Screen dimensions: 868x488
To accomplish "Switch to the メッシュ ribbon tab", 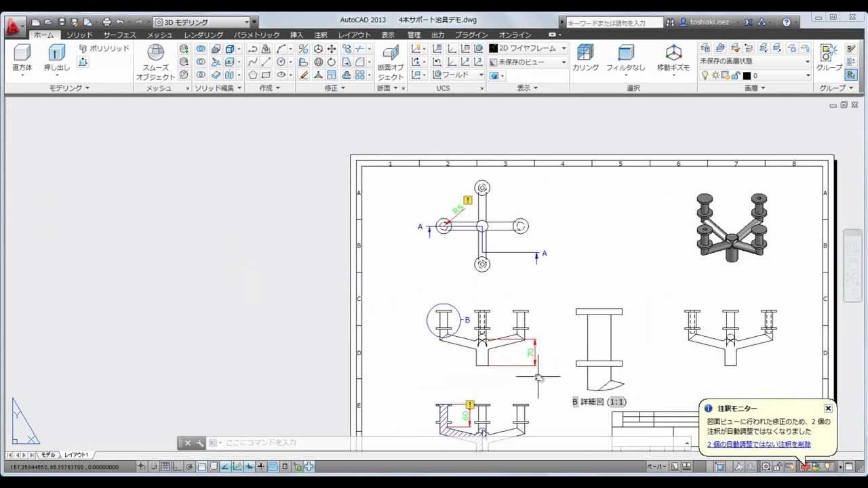I will pos(160,35).
